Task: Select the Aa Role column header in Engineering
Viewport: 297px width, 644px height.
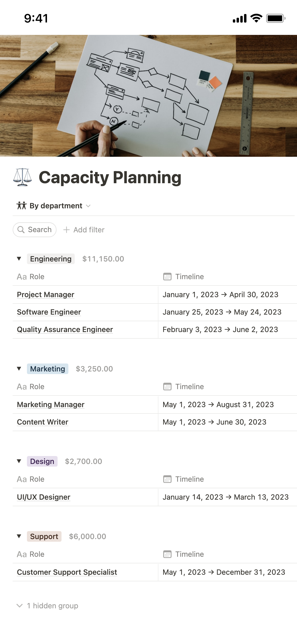Action: click(x=31, y=277)
